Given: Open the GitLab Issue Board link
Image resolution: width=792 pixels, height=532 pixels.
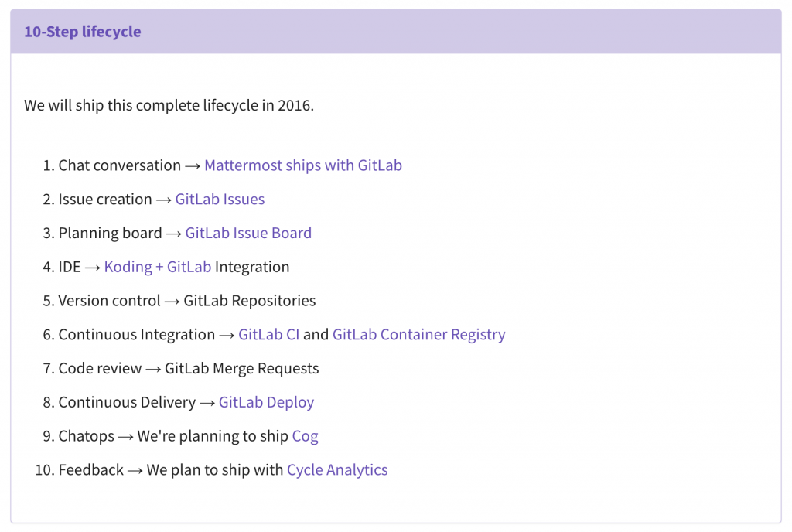Looking at the screenshot, I should point(248,234).
